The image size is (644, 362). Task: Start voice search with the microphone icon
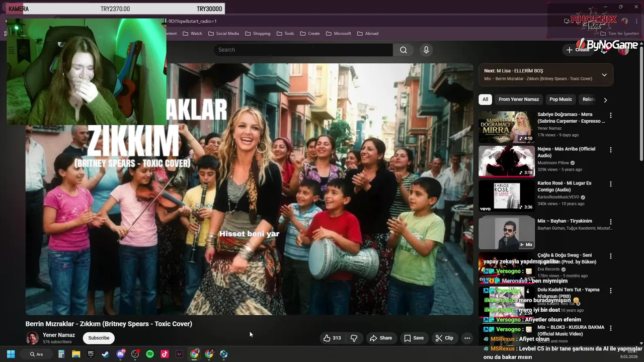point(426,50)
